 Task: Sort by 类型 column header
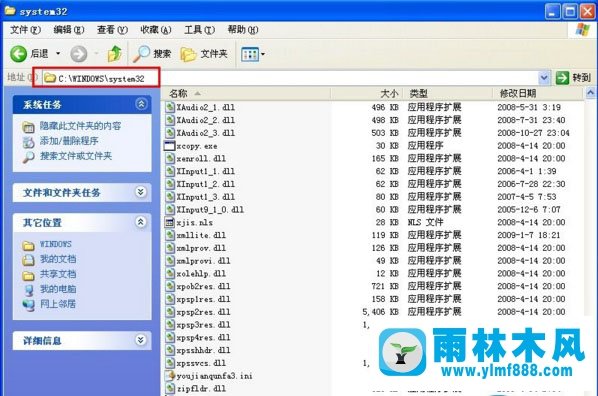pyautogui.click(x=448, y=93)
